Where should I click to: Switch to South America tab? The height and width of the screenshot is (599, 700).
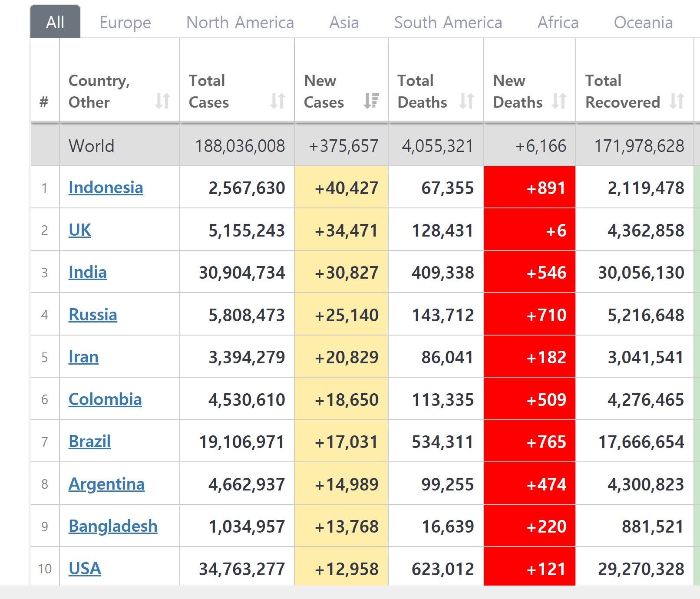pyautogui.click(x=448, y=22)
